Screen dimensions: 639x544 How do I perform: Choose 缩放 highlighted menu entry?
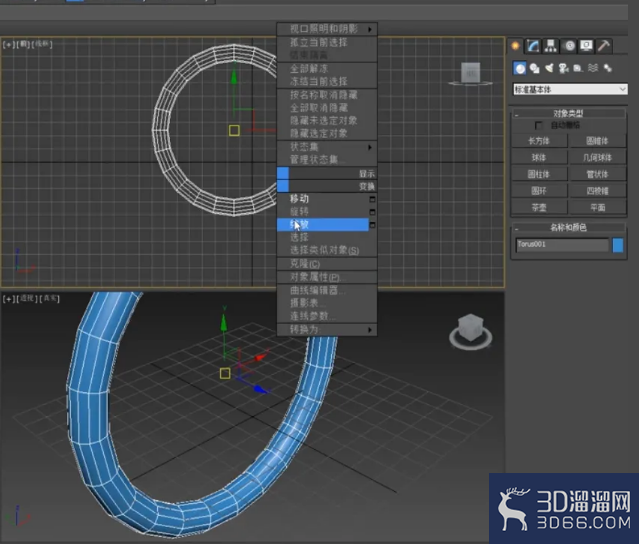pyautogui.click(x=323, y=225)
